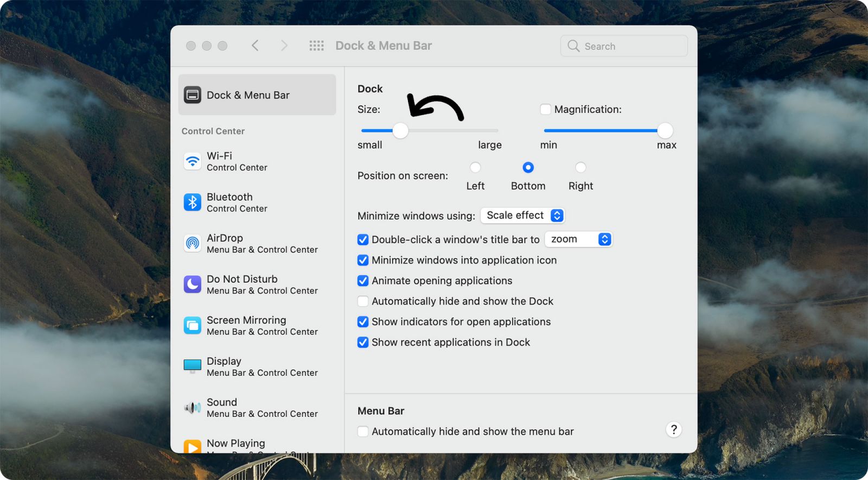
Task: Select Screen Mirroring row label
Action: pos(246,320)
